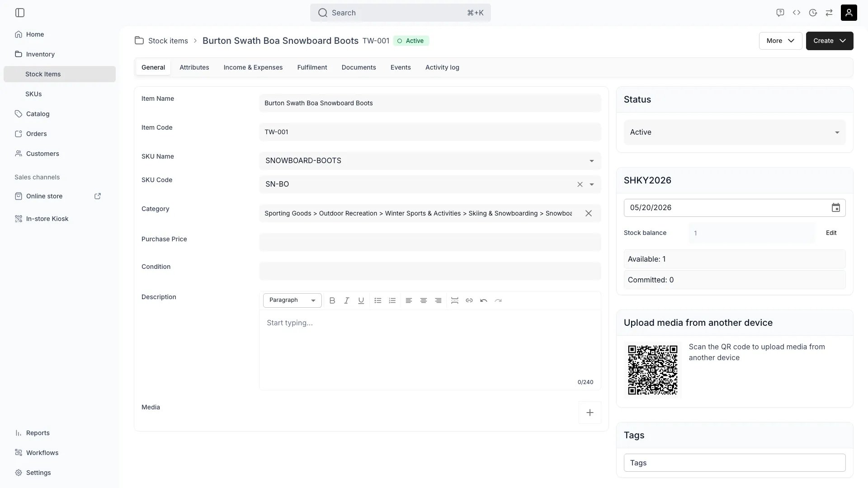Open Orders in the sidebar

point(60,134)
